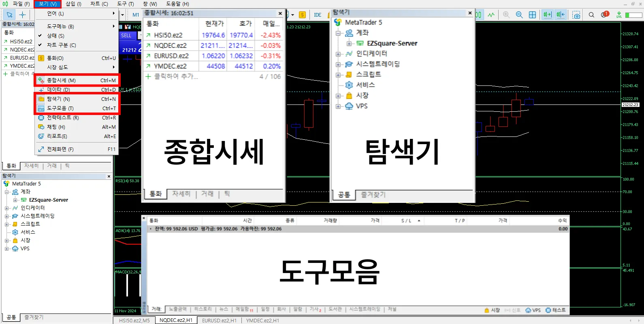Screen dimensions: 644x324
Task: Expand 시장 심도 submenu
Action: (76, 67)
